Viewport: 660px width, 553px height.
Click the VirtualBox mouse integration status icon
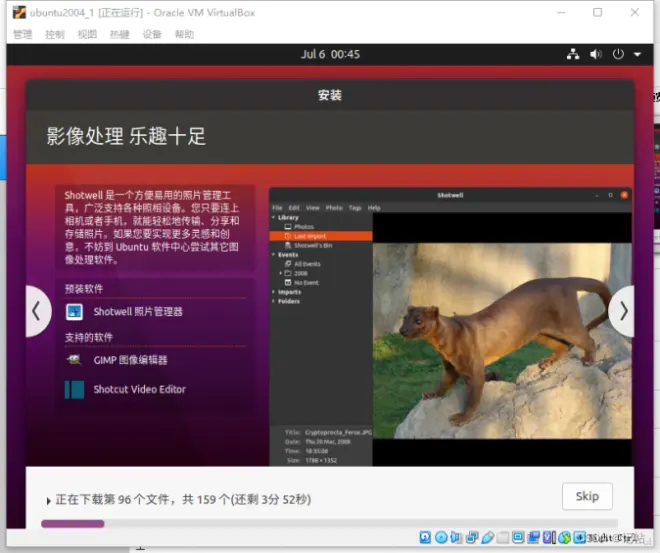point(564,537)
